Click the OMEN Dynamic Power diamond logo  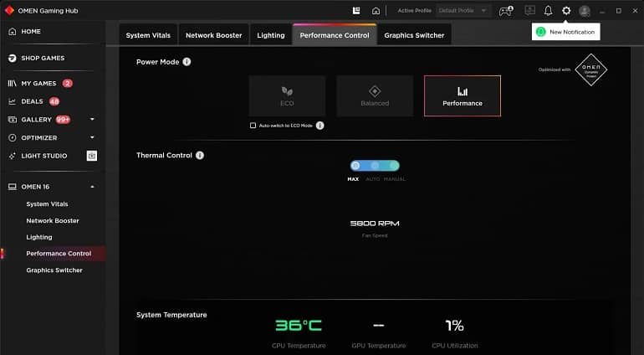590,69
